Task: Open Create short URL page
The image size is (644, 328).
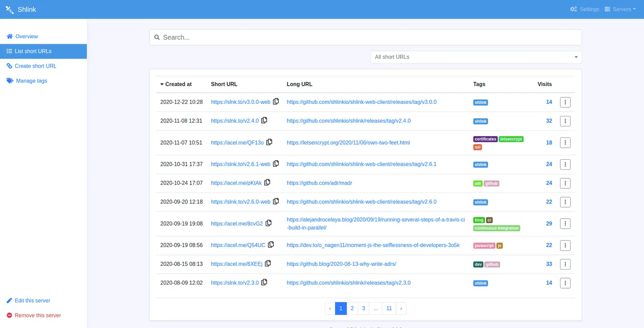Action: [x=43, y=66]
